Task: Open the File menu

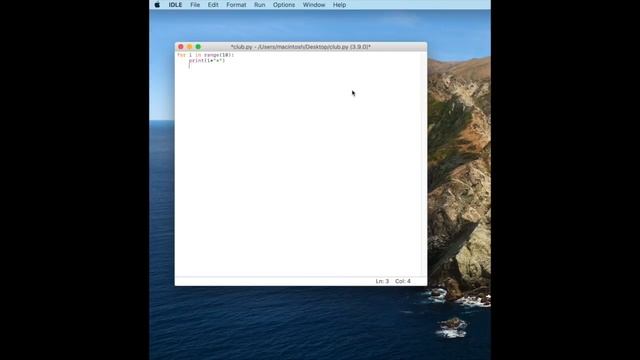Action: click(195, 5)
